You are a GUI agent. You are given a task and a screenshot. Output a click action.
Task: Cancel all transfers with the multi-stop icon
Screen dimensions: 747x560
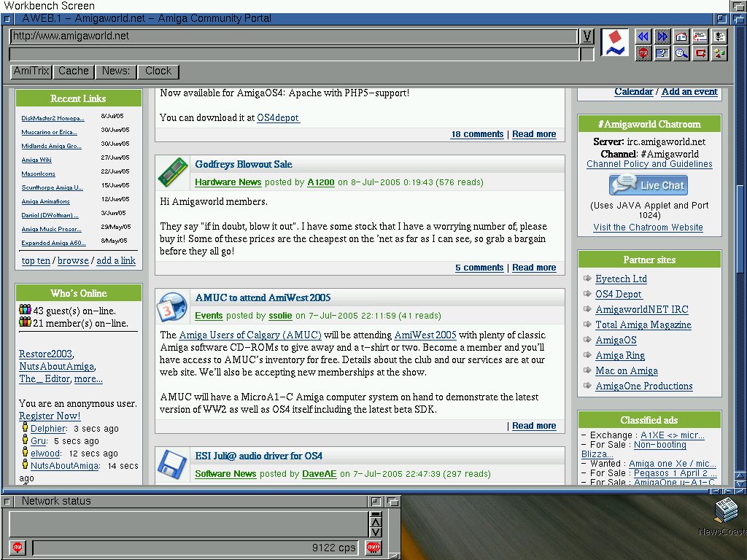(373, 547)
